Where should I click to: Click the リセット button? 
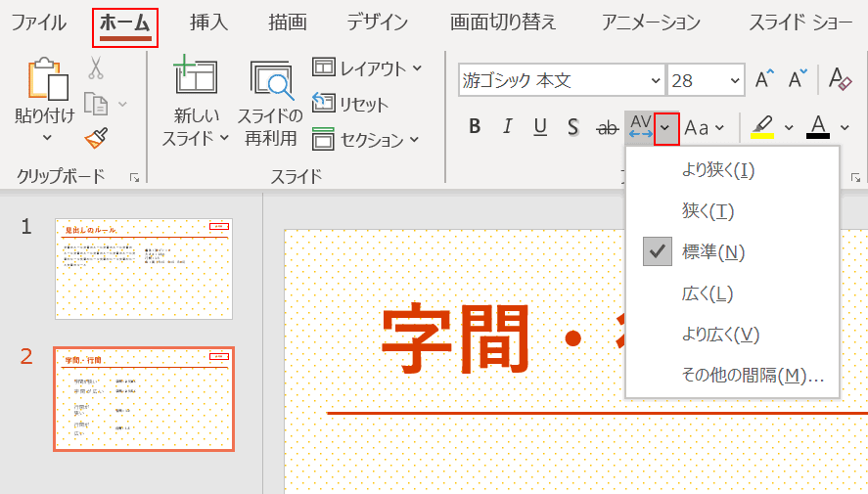pyautogui.click(x=350, y=104)
